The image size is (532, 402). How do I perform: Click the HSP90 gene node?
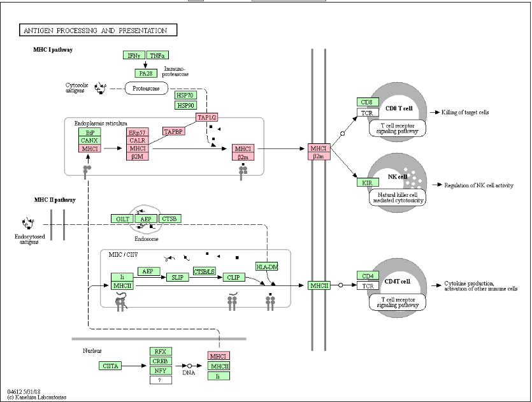186,105
